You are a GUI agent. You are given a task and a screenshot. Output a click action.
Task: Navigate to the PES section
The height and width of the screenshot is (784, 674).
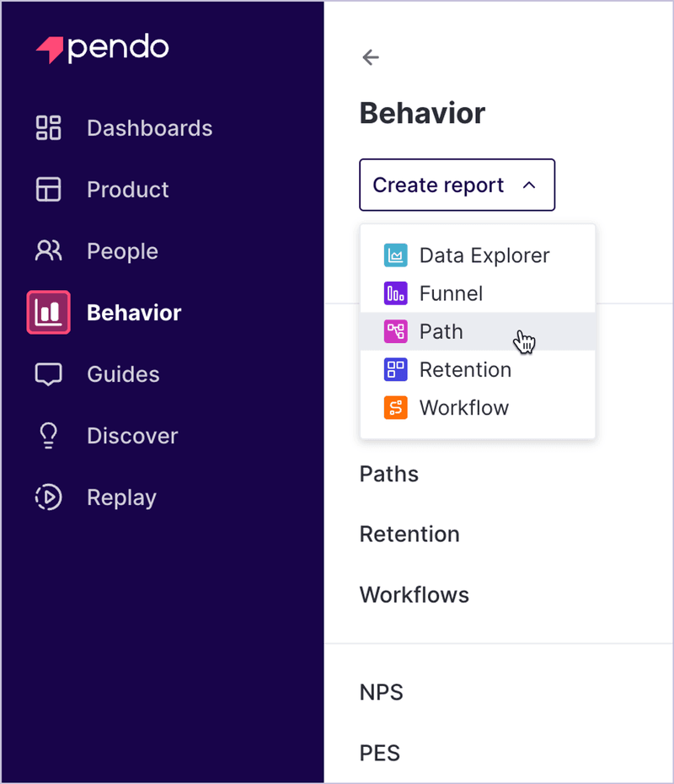click(380, 753)
